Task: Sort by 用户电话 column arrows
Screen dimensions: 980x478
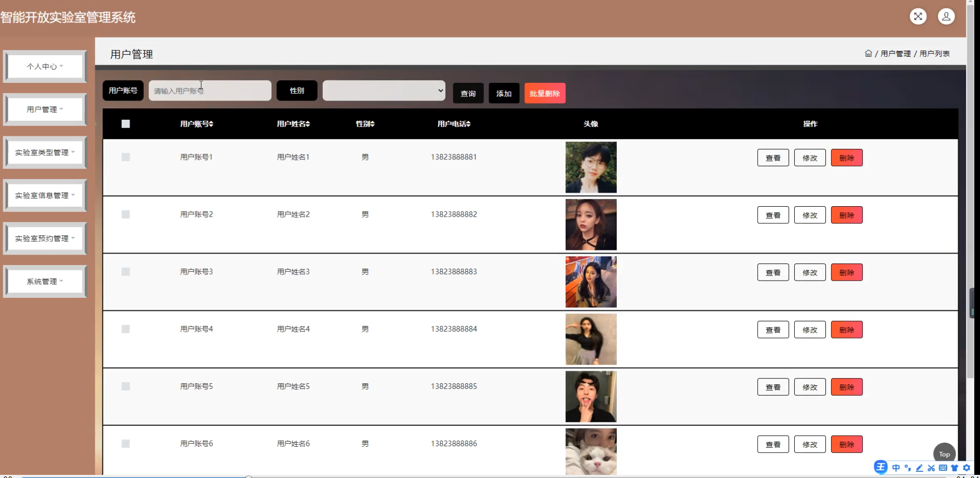Action: click(x=468, y=124)
